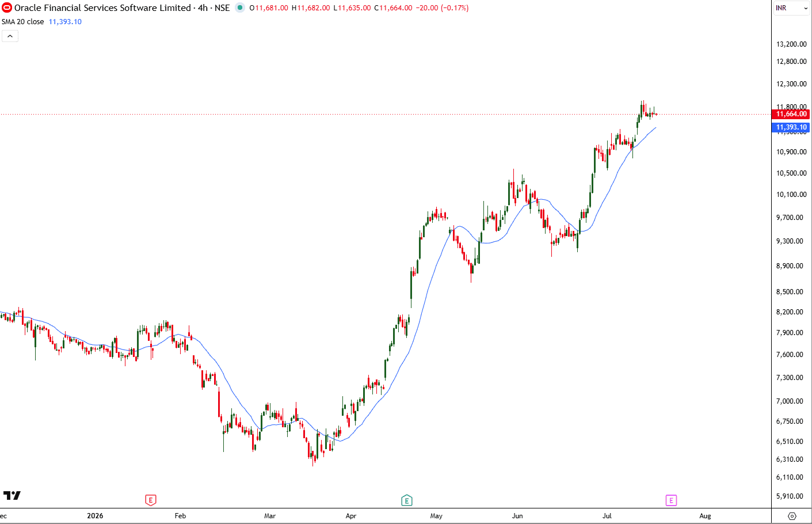Click the May label on the time axis

[436, 516]
